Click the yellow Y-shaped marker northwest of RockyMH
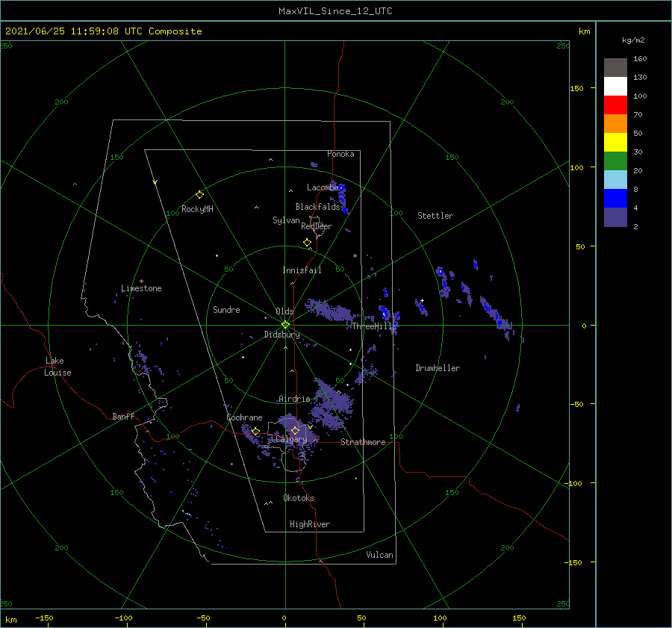This screenshot has width=672, height=628. pos(155,182)
